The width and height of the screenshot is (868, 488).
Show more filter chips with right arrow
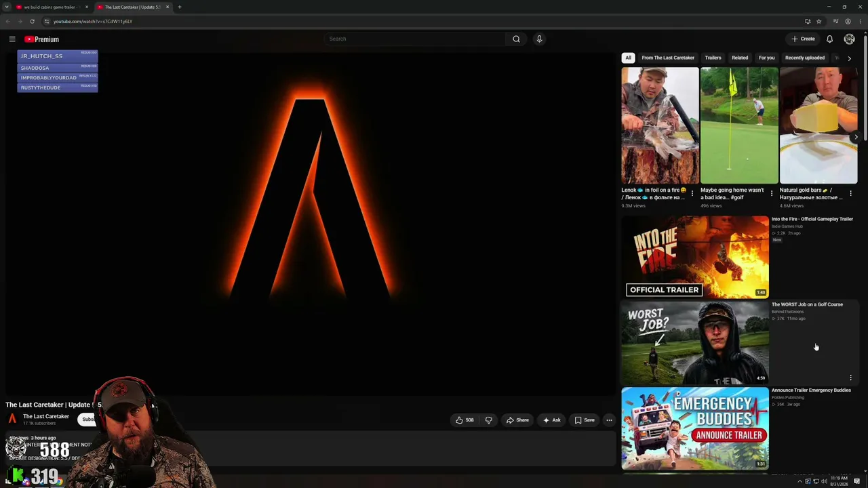coord(849,58)
